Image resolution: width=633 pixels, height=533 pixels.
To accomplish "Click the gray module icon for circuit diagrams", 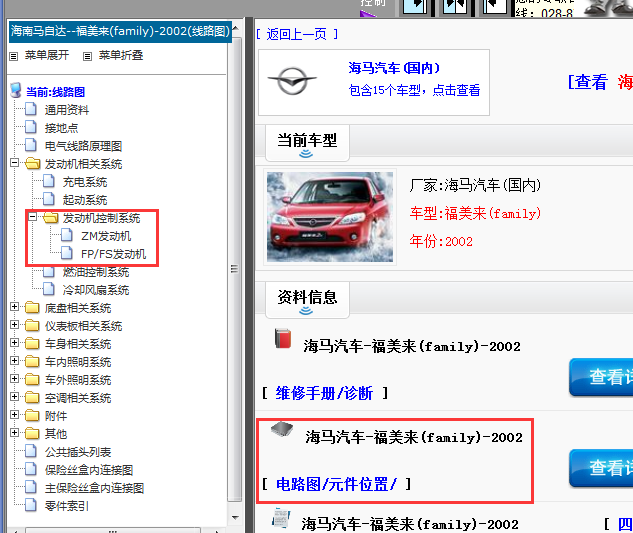I will tap(282, 429).
